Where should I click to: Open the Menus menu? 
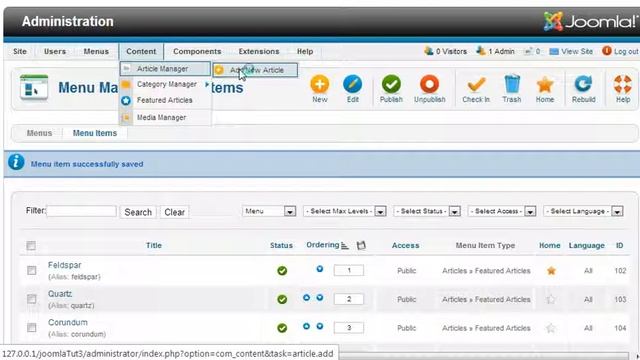tap(96, 51)
